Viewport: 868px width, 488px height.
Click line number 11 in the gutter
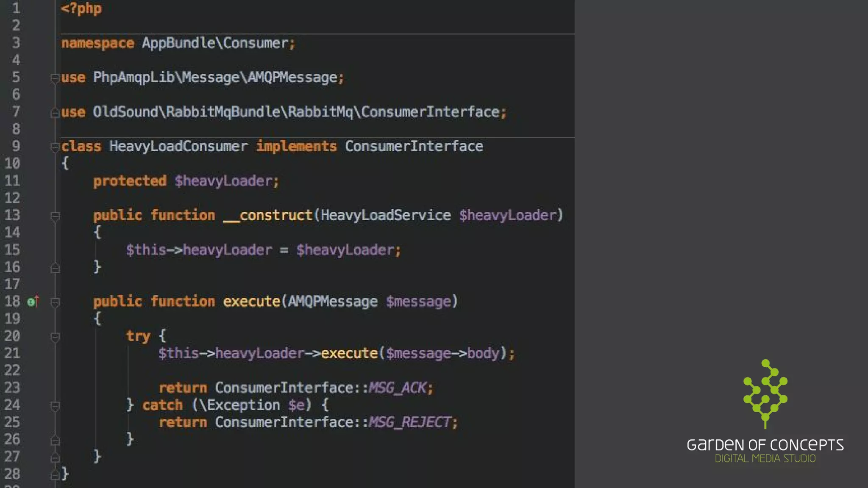click(x=12, y=181)
